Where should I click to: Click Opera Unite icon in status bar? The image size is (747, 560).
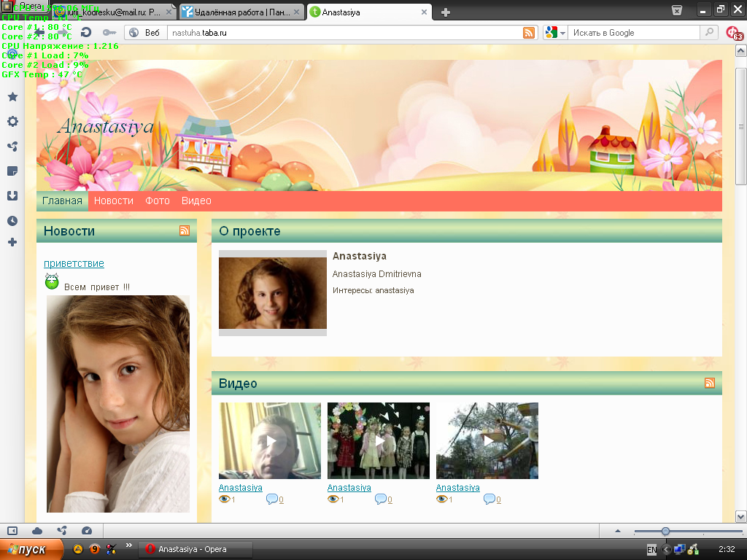(x=62, y=531)
